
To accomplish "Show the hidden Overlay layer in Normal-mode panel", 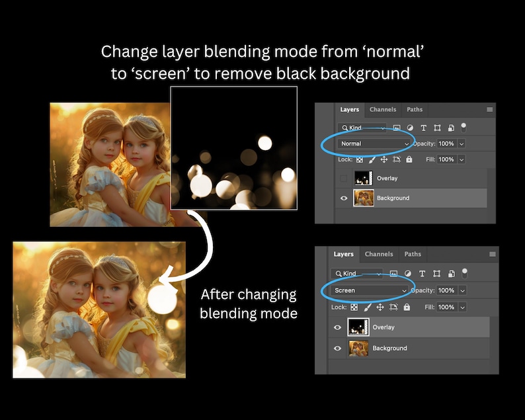I will [344, 179].
